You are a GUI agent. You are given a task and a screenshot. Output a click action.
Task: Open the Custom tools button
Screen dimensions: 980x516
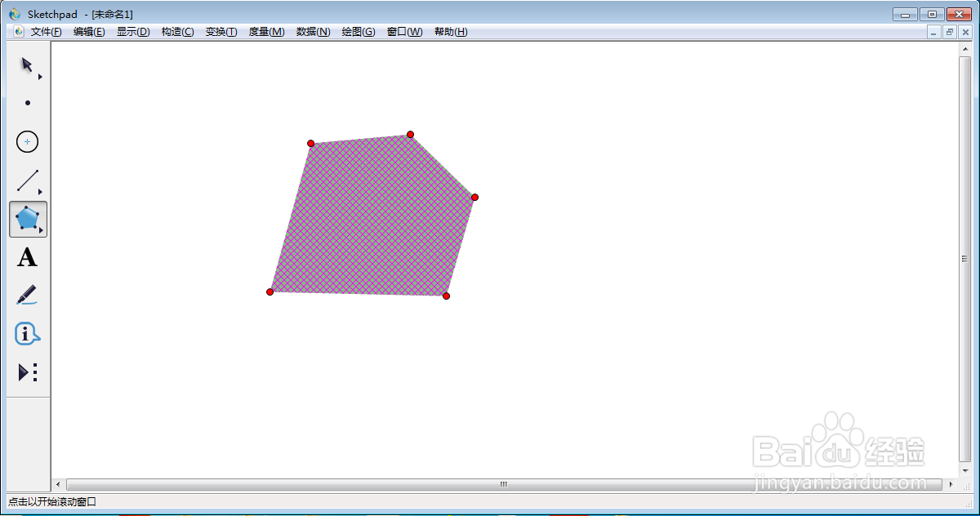(28, 372)
